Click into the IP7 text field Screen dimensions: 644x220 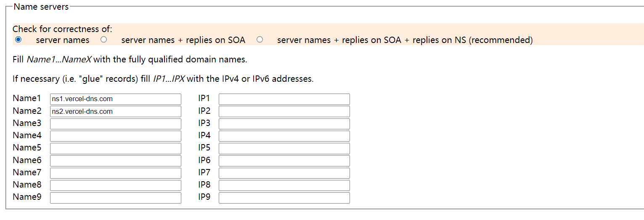pyautogui.click(x=284, y=173)
